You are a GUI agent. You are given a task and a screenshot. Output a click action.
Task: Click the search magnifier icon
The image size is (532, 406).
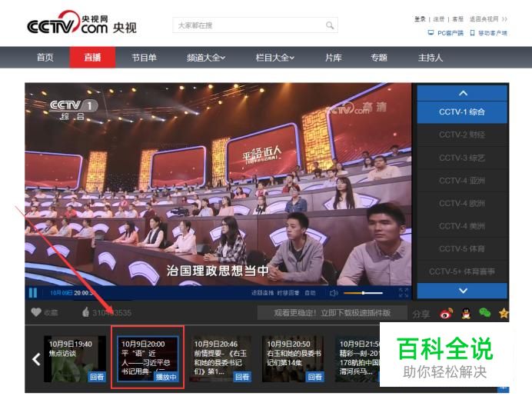(330, 25)
